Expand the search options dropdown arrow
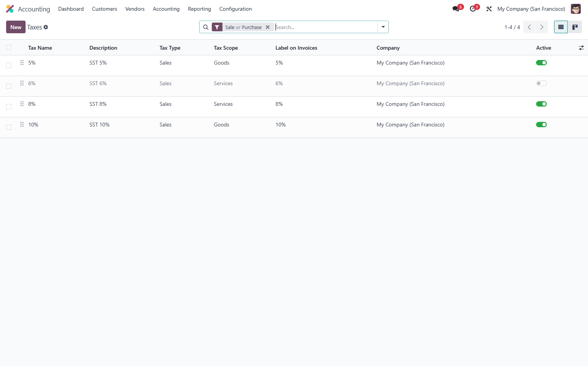588x366 pixels. coord(383,27)
